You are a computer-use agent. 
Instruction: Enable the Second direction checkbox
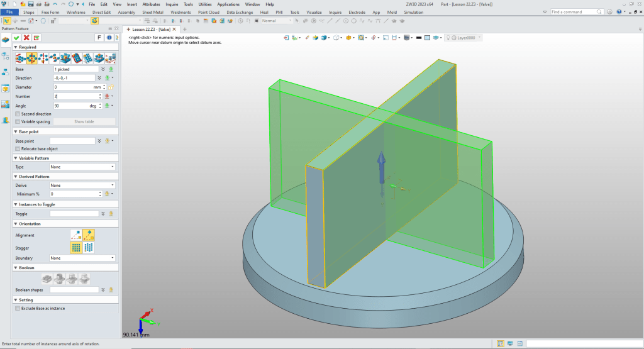click(x=18, y=114)
